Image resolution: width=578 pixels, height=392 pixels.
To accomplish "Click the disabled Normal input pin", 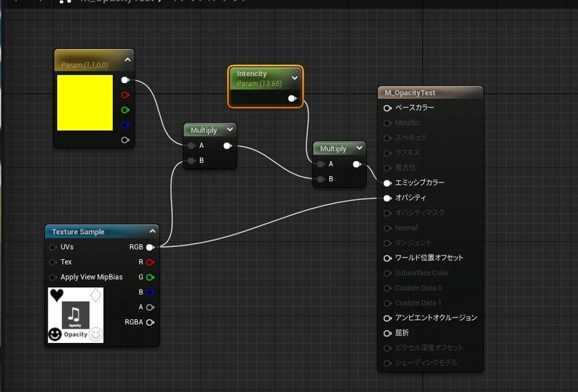I will [387, 228].
